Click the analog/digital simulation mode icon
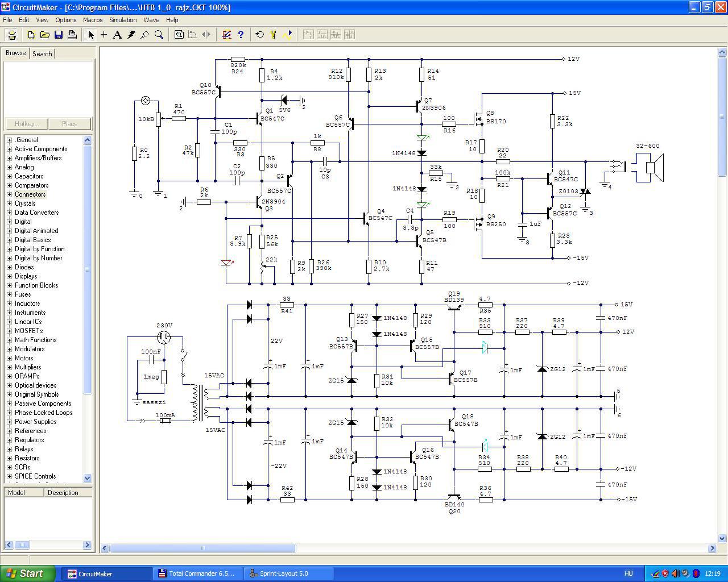 click(227, 35)
